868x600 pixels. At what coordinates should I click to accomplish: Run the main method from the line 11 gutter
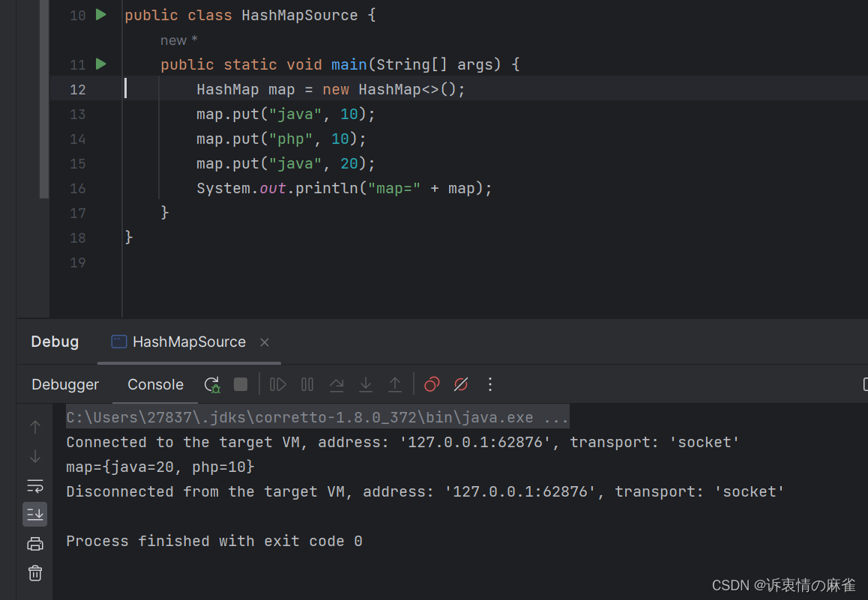pos(100,64)
